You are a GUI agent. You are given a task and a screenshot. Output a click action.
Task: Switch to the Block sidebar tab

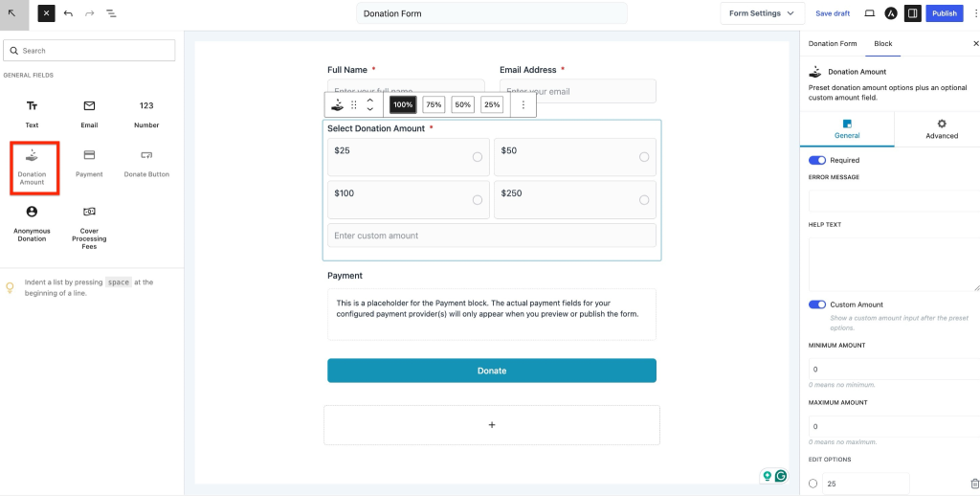[883, 44]
